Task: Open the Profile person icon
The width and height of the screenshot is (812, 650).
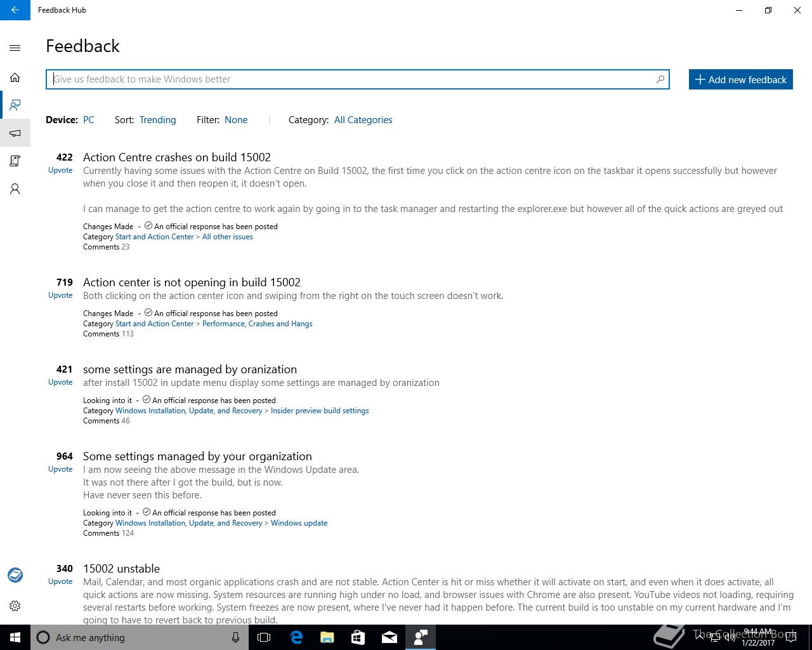Action: pyautogui.click(x=15, y=189)
